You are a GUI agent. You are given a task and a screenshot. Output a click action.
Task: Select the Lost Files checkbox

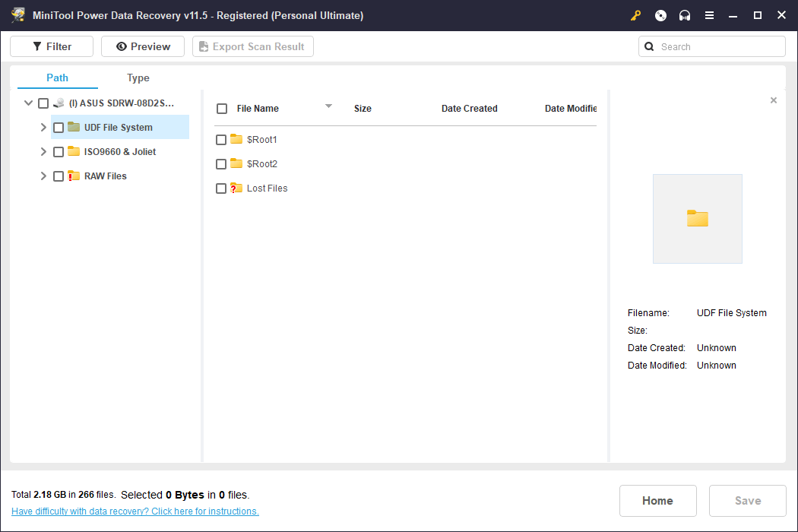[221, 188]
